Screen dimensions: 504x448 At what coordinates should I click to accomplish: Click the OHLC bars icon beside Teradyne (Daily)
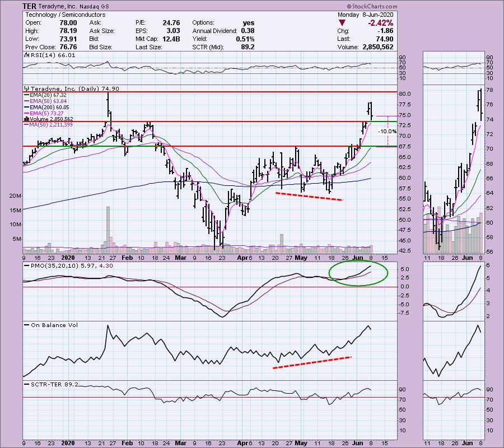[27, 88]
